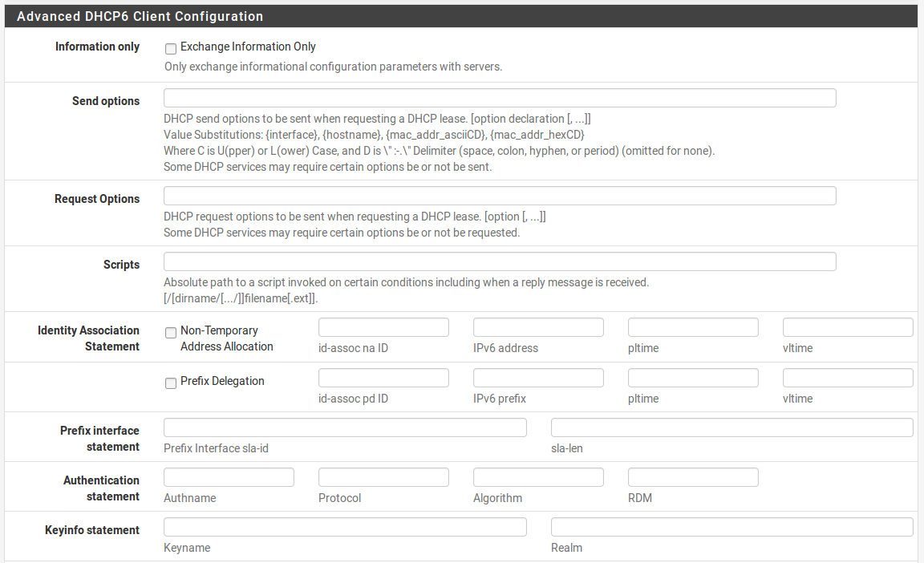Image resolution: width=924 pixels, height=563 pixels.
Task: Click into the Request Options field
Action: (500, 196)
